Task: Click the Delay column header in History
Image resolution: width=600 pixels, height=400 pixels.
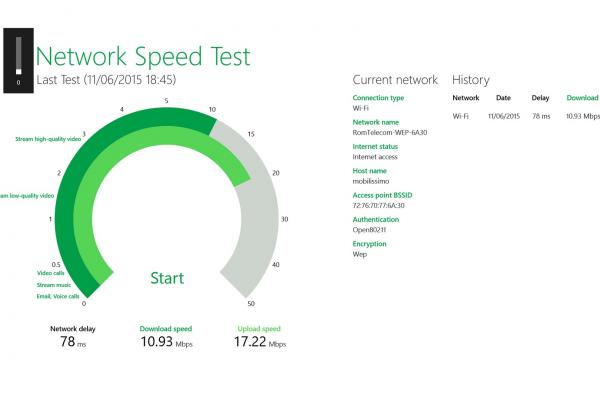Action: click(x=540, y=98)
